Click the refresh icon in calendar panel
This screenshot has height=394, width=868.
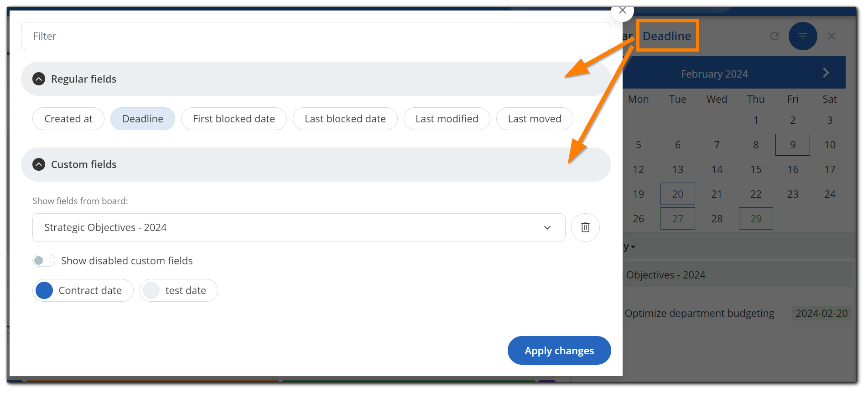click(x=774, y=36)
